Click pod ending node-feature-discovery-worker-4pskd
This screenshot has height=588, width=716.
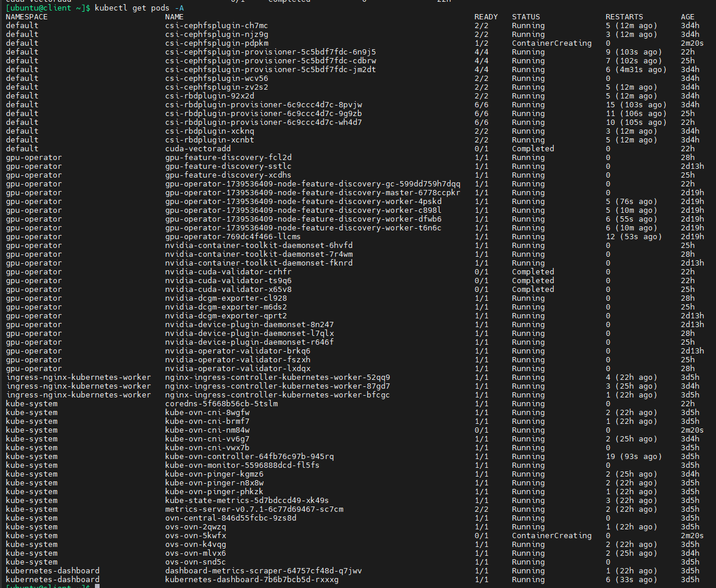click(x=304, y=202)
